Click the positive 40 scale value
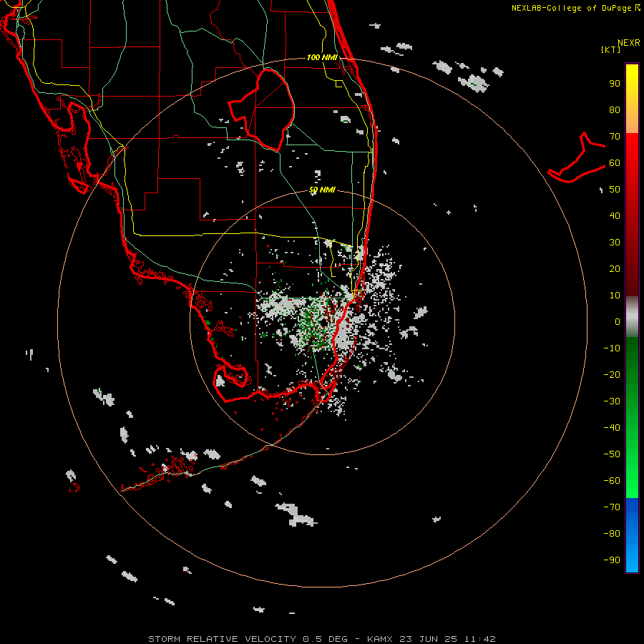Screen dimensions: 644x644 [x=615, y=215]
